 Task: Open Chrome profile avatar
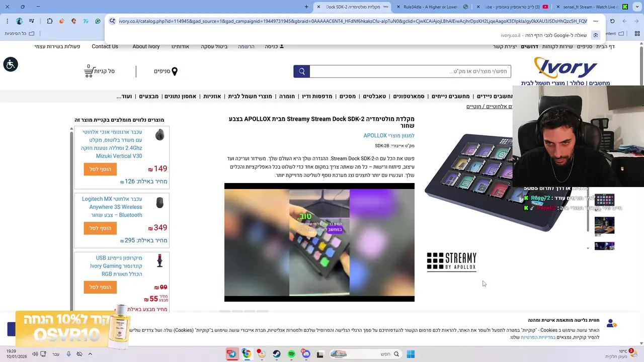tap(20, 21)
